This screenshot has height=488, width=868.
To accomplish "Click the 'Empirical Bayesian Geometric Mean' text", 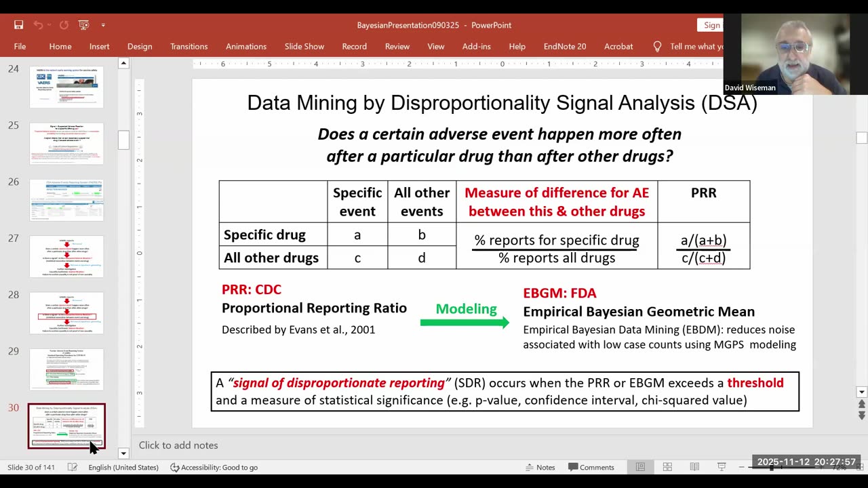I will [639, 312].
